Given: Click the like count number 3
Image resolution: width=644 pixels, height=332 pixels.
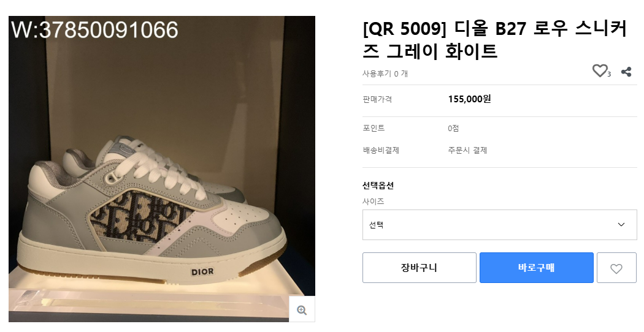Looking at the screenshot, I should (609, 75).
